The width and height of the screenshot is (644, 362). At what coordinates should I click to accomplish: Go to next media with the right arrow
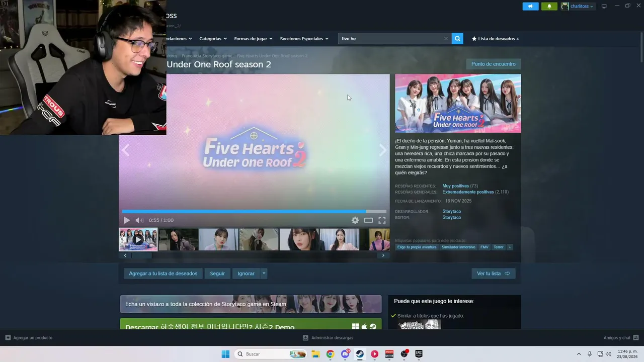383,150
